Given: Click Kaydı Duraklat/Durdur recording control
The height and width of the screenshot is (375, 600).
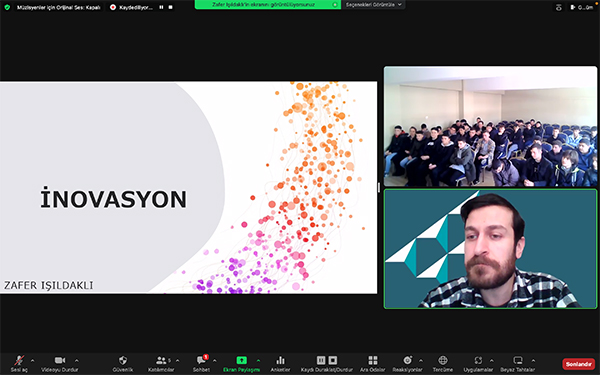Looking at the screenshot, I should click(327, 364).
